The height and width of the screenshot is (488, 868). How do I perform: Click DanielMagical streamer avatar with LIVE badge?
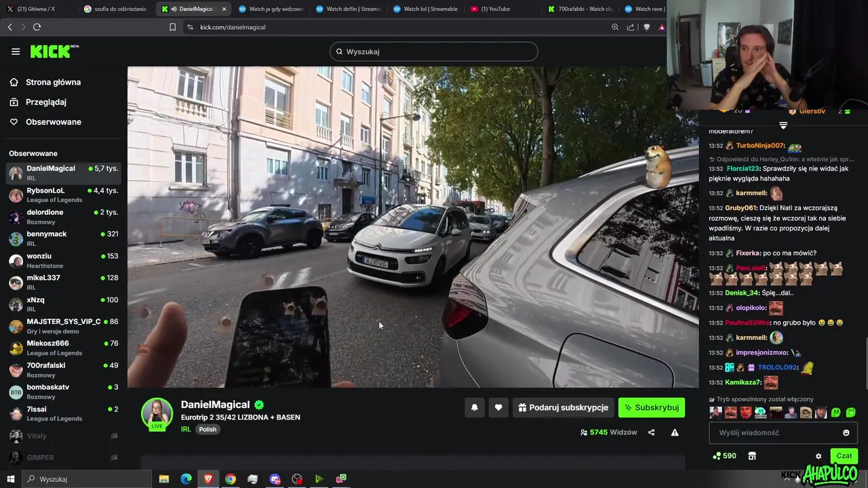click(157, 414)
